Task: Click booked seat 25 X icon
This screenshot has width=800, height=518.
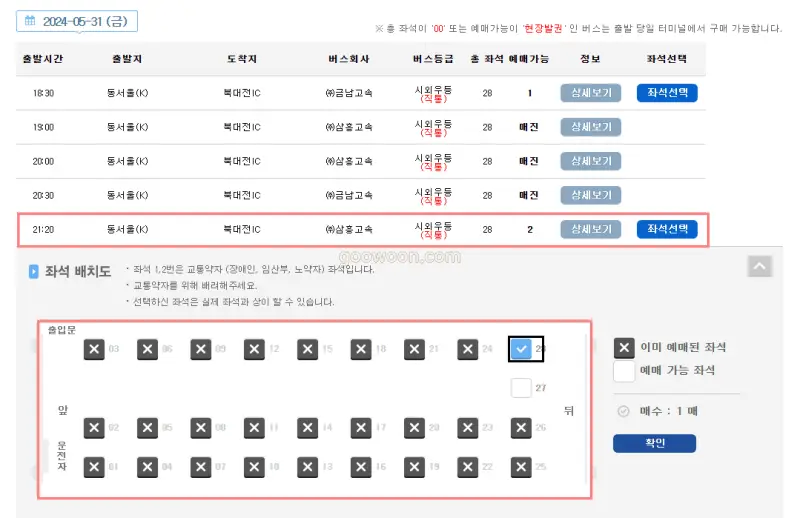Action: [521, 467]
